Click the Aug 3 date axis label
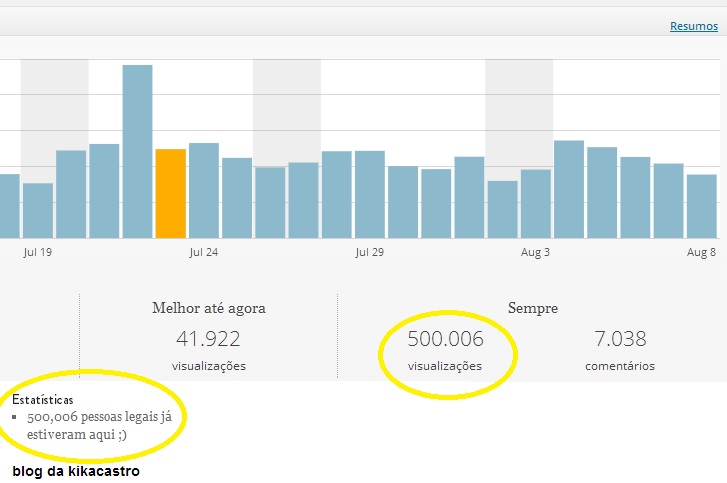The width and height of the screenshot is (727, 483). pyautogui.click(x=536, y=252)
